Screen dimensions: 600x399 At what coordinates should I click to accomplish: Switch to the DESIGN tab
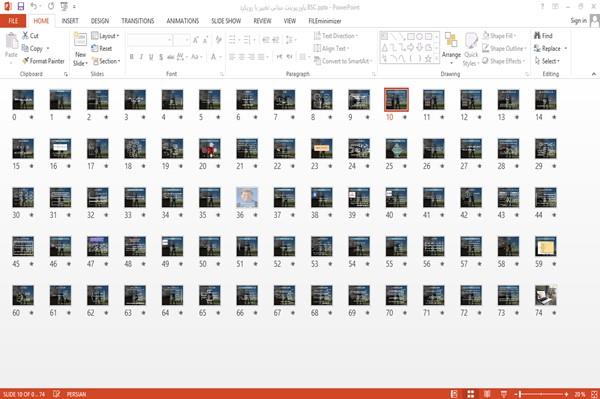coord(100,21)
